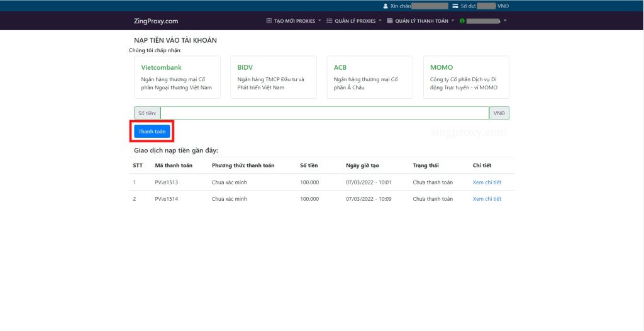Click the plus icon before TẠO MỚI PROXIES

coord(269,21)
